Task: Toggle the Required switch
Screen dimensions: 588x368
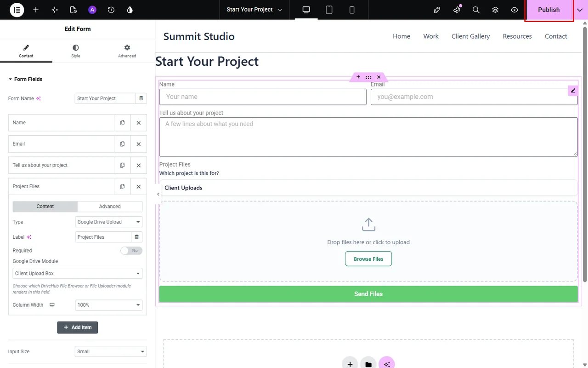Action: coord(131,251)
